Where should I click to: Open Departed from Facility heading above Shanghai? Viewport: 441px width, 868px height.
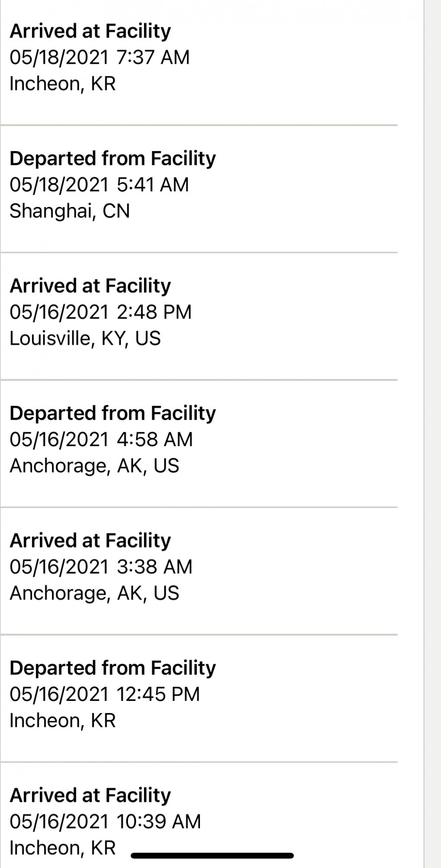click(113, 158)
